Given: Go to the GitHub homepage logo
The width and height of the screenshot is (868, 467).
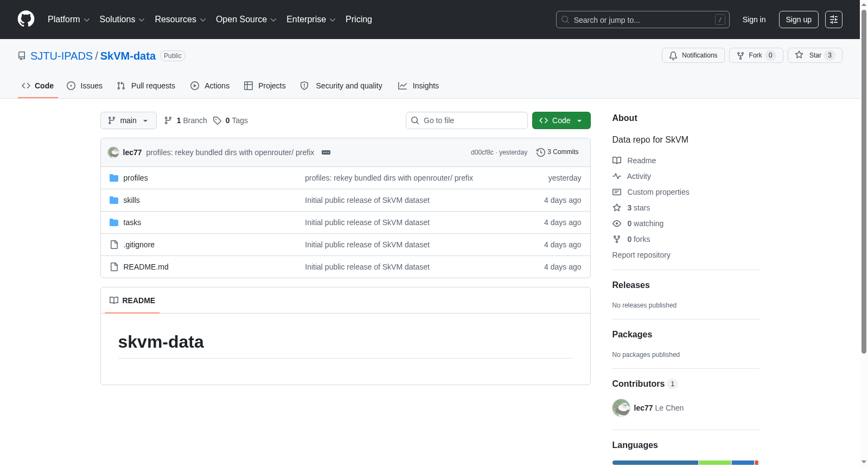Looking at the screenshot, I should 26,19.
